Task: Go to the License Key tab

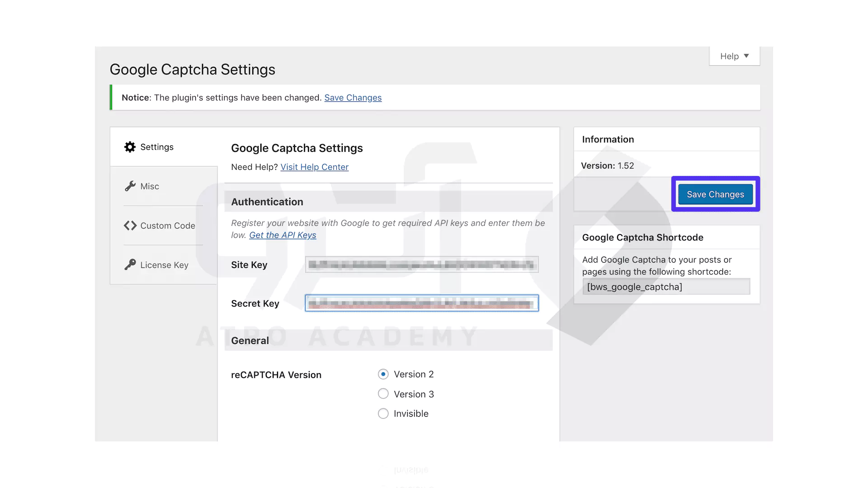Action: pos(164,265)
